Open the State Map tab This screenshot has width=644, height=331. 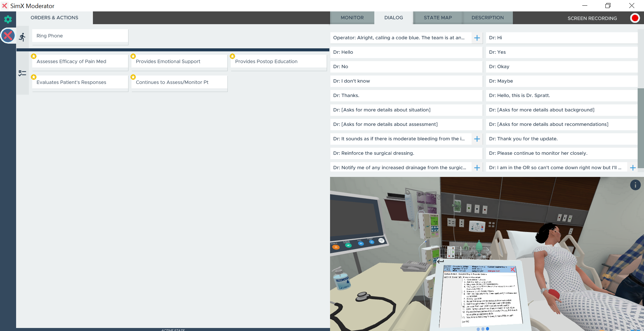click(437, 18)
